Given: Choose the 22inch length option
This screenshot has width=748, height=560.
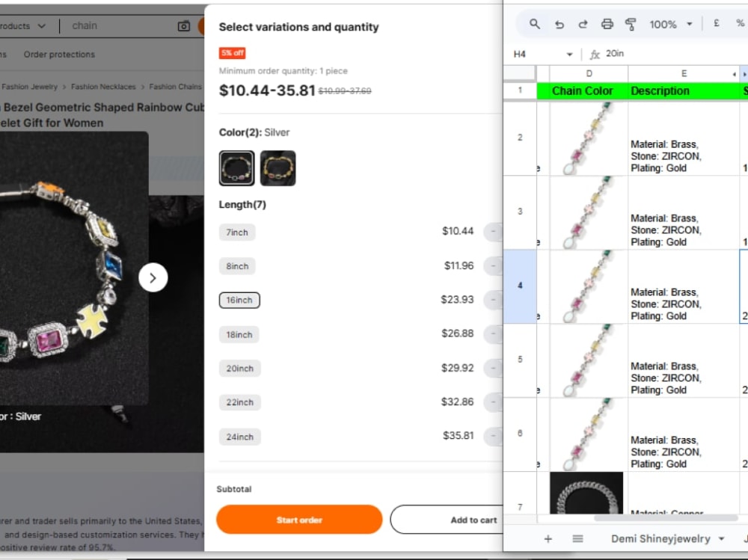Looking at the screenshot, I should [240, 402].
